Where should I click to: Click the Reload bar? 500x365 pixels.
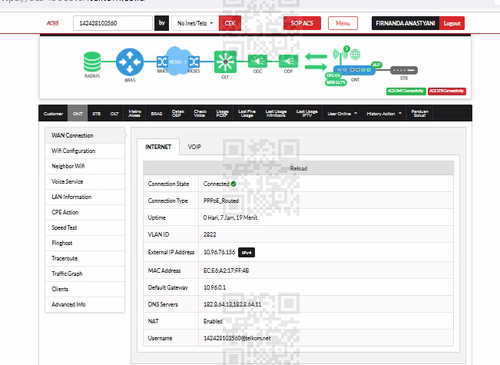[x=298, y=168]
